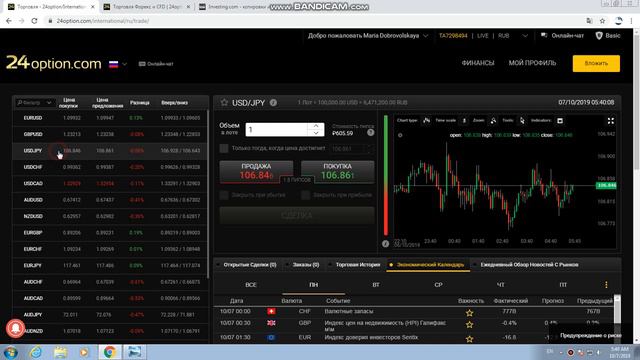Select the СР day tab
Screen dimensions: 640x360
click(x=438, y=285)
